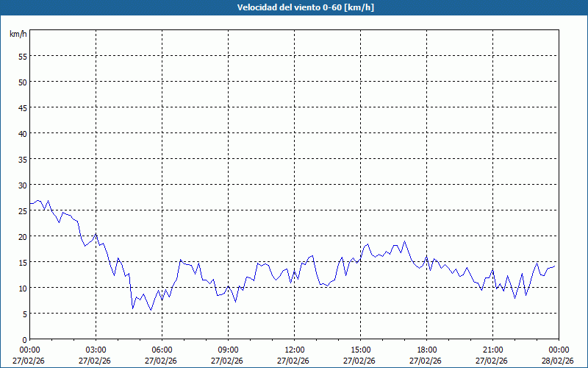Select the 06:00 time marker on the x-axis

[162, 350]
